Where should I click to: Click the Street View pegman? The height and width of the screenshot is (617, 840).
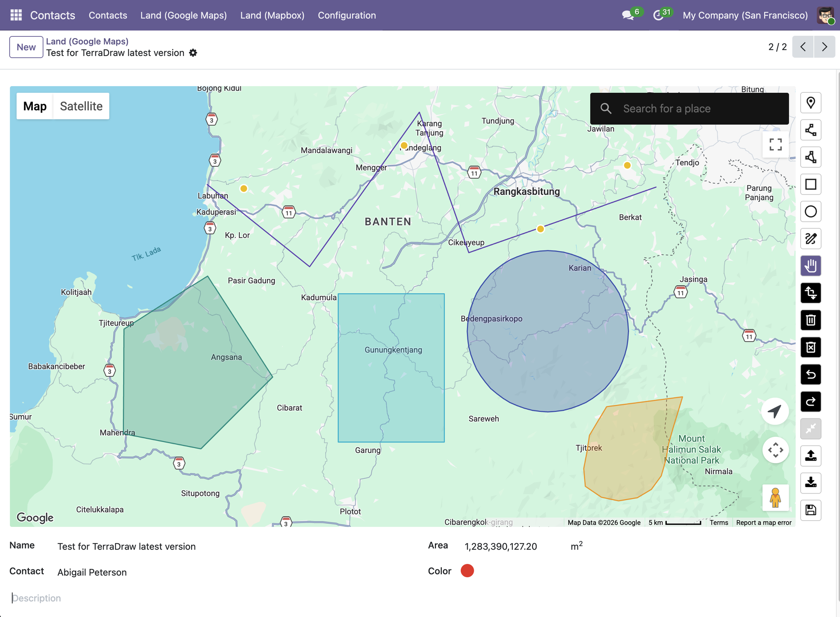776,498
